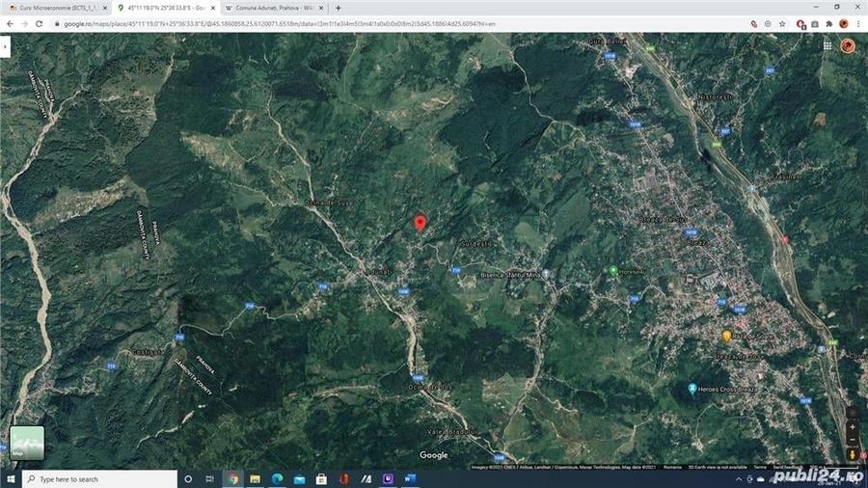Bookmark this page with the star
868x488 pixels.
tap(782, 24)
